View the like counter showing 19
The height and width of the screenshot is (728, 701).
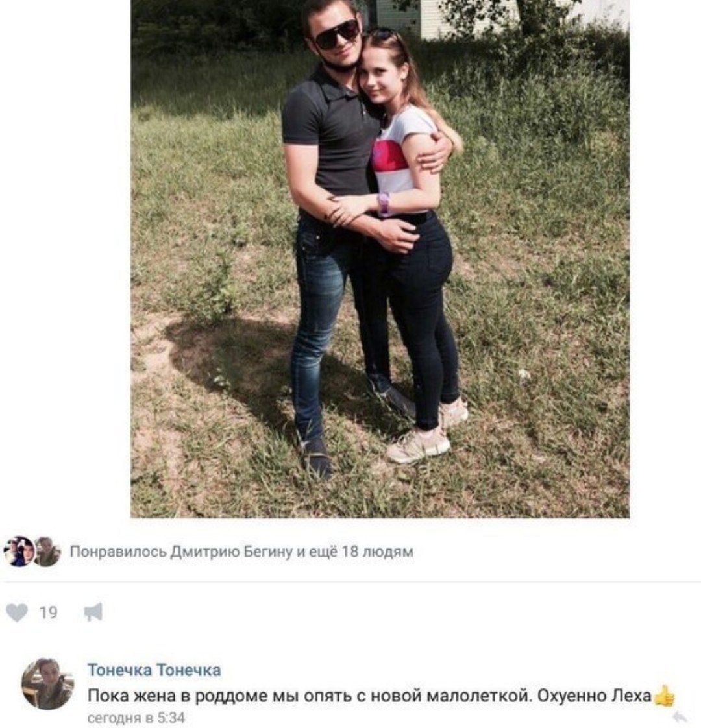pyautogui.click(x=48, y=613)
